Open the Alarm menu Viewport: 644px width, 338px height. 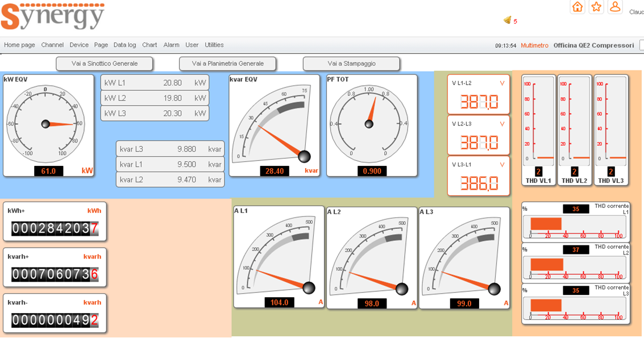171,45
